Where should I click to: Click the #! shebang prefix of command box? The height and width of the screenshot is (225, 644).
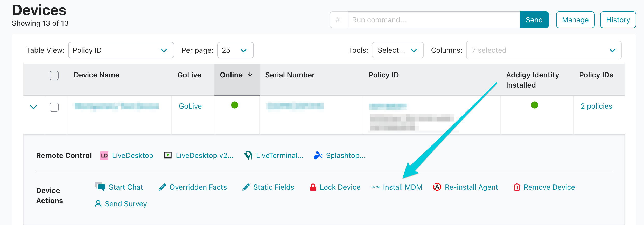[339, 20]
